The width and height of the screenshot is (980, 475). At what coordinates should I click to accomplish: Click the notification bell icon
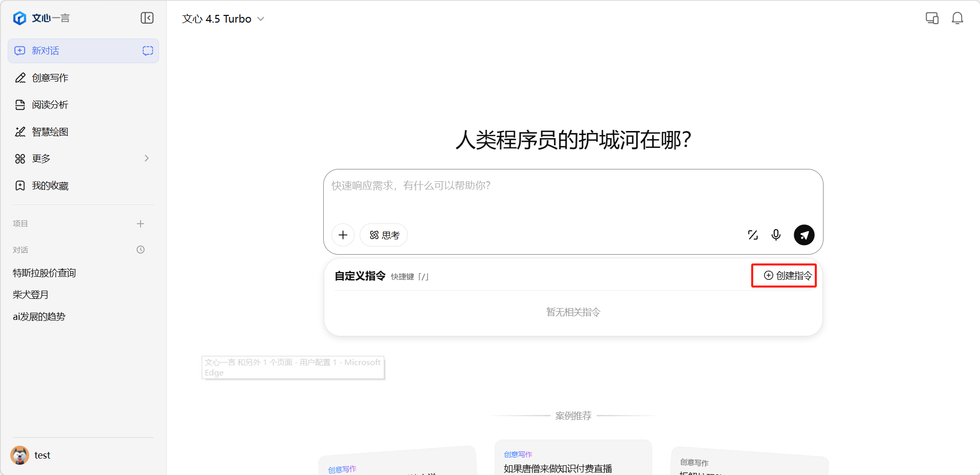pyautogui.click(x=957, y=18)
